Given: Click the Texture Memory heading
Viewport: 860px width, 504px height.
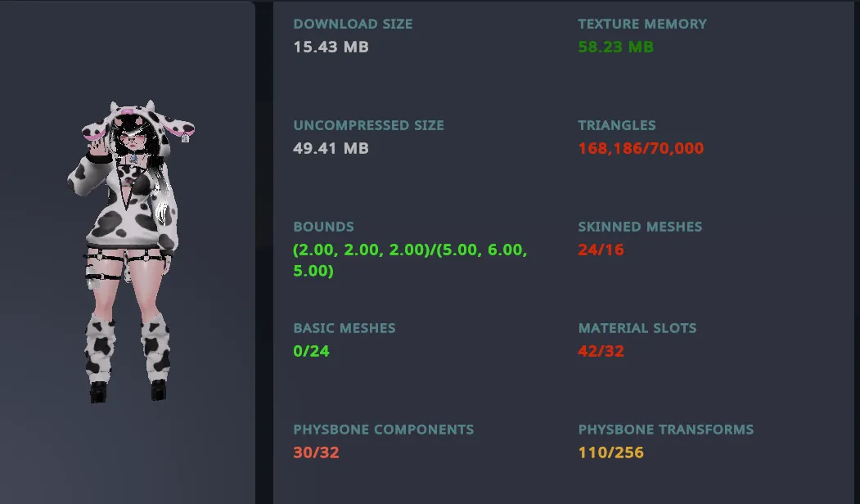Looking at the screenshot, I should tap(642, 25).
